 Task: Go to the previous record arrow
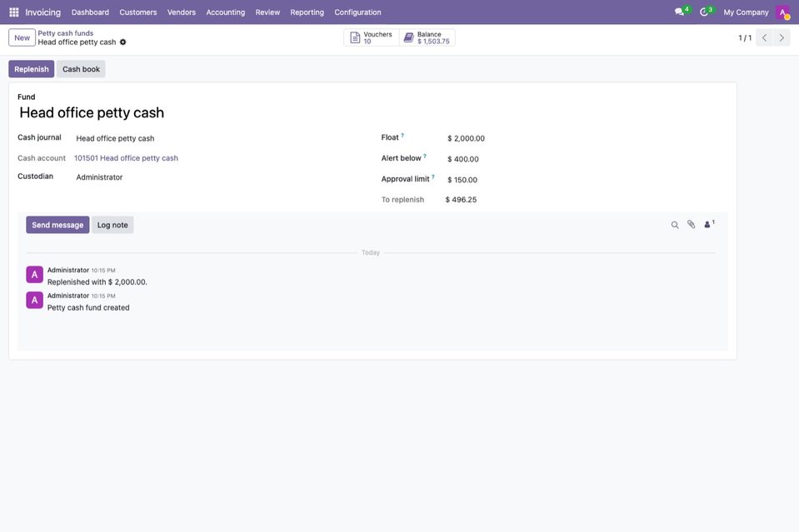point(764,37)
